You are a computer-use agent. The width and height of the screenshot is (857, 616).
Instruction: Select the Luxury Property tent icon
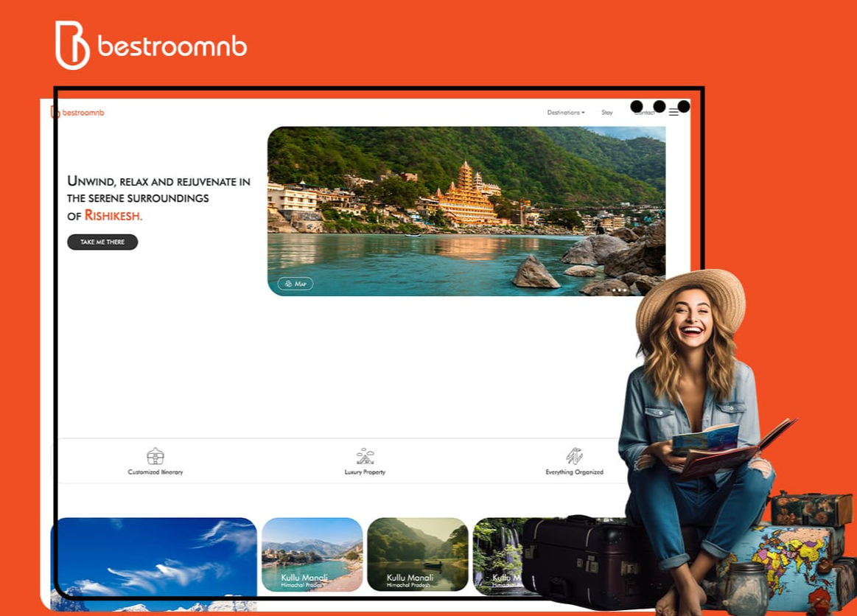(x=364, y=455)
